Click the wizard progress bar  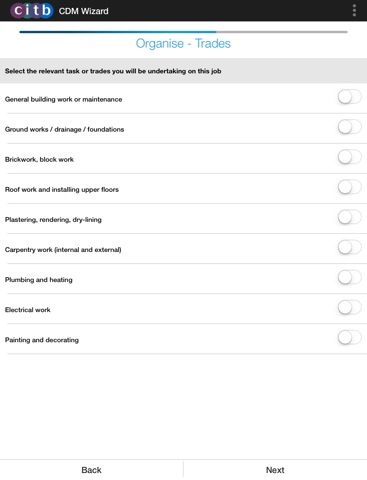coord(183,32)
